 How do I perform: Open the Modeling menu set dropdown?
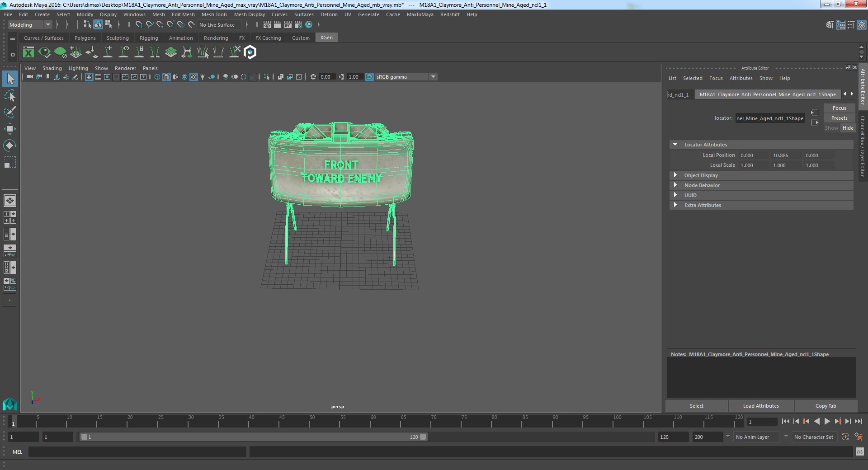click(30, 25)
